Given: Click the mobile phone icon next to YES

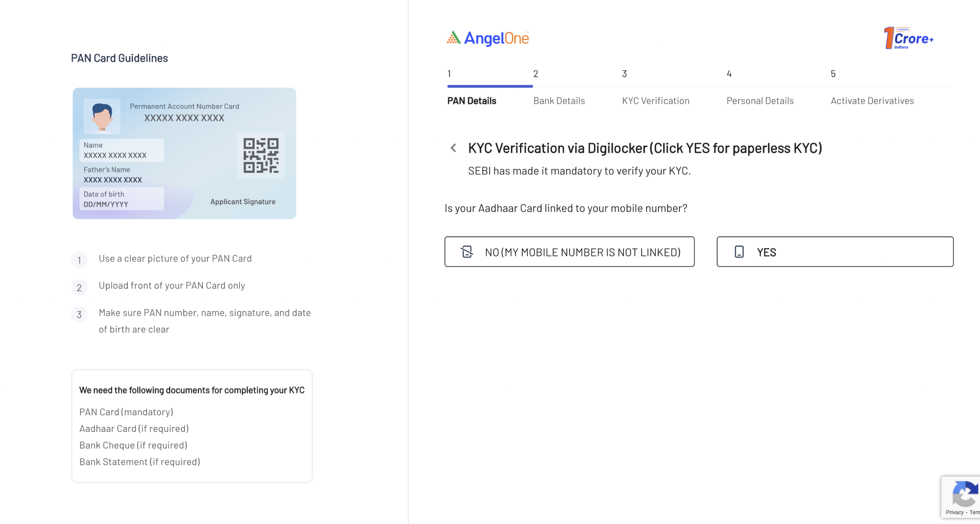Looking at the screenshot, I should [x=739, y=252].
